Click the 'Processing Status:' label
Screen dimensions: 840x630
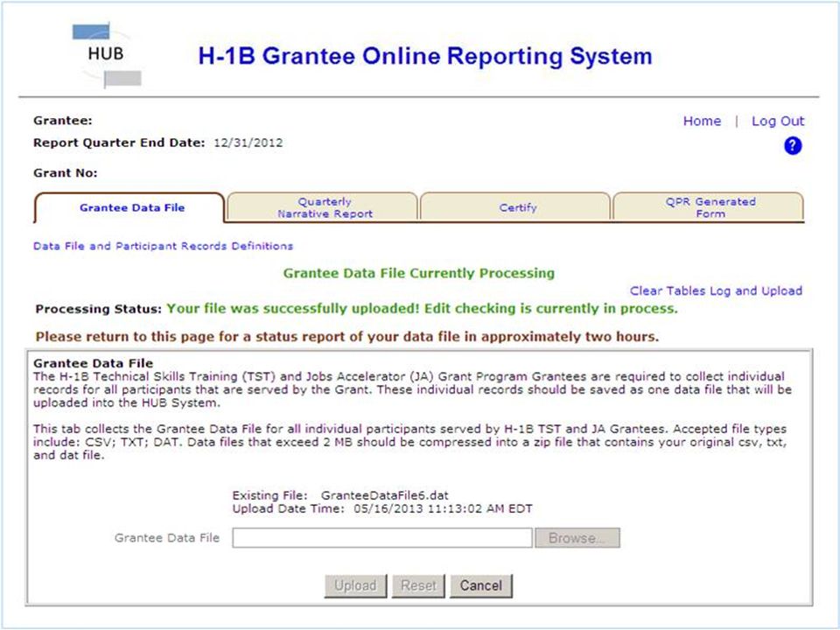pyautogui.click(x=99, y=309)
